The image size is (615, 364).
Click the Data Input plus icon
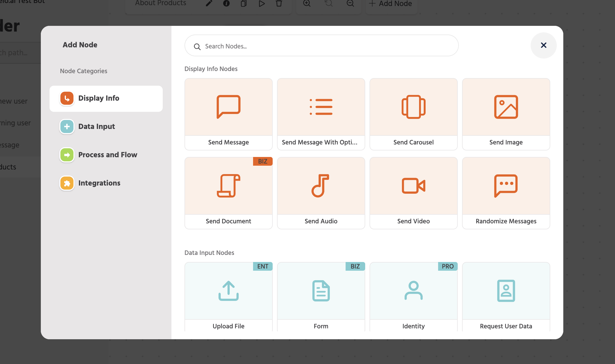67,127
